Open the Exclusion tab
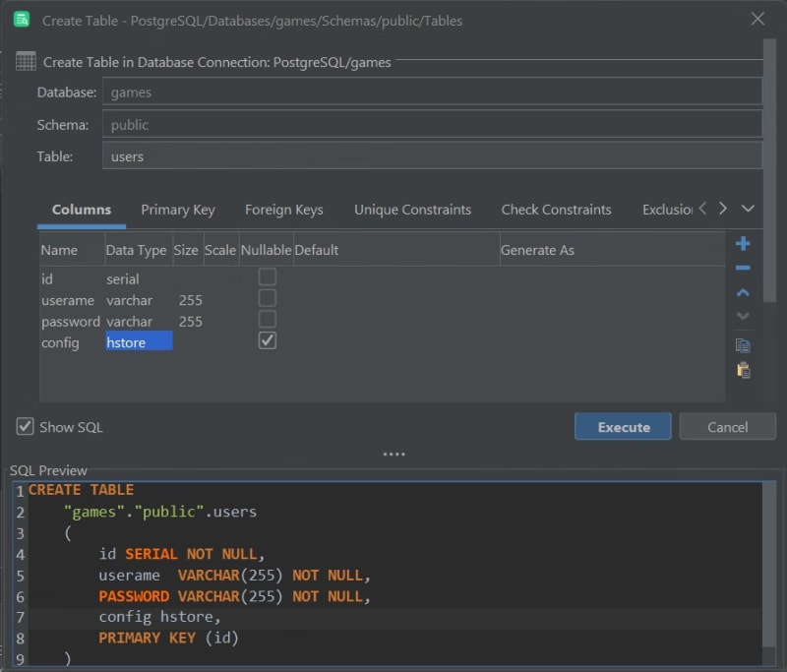Viewport: 787px width, 672px height. [x=668, y=210]
